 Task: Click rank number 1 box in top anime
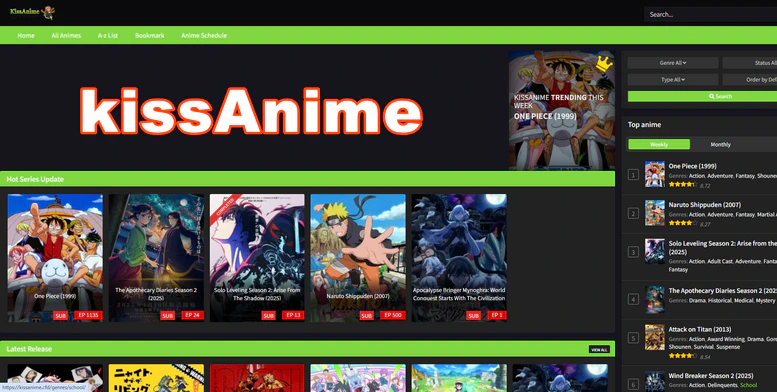[x=633, y=174]
